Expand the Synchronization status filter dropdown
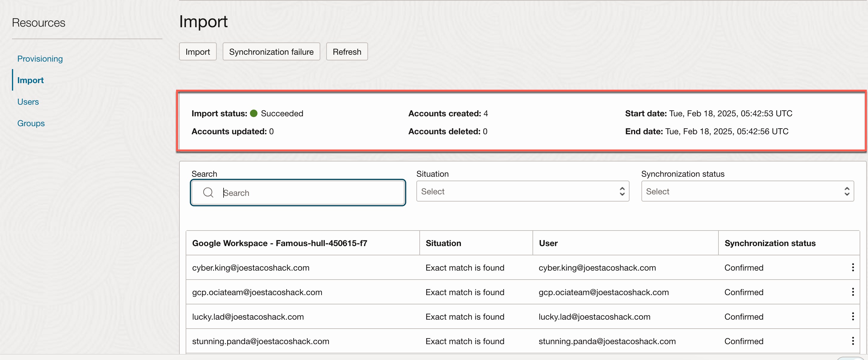The width and height of the screenshot is (868, 360). [747, 191]
